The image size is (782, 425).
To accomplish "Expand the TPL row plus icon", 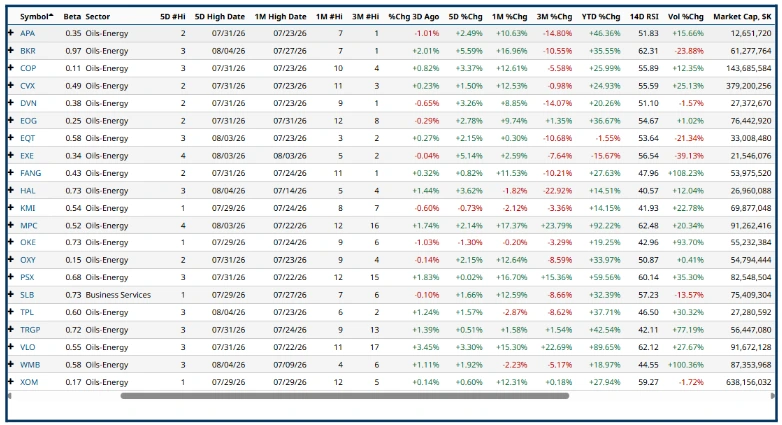I will tap(10, 312).
